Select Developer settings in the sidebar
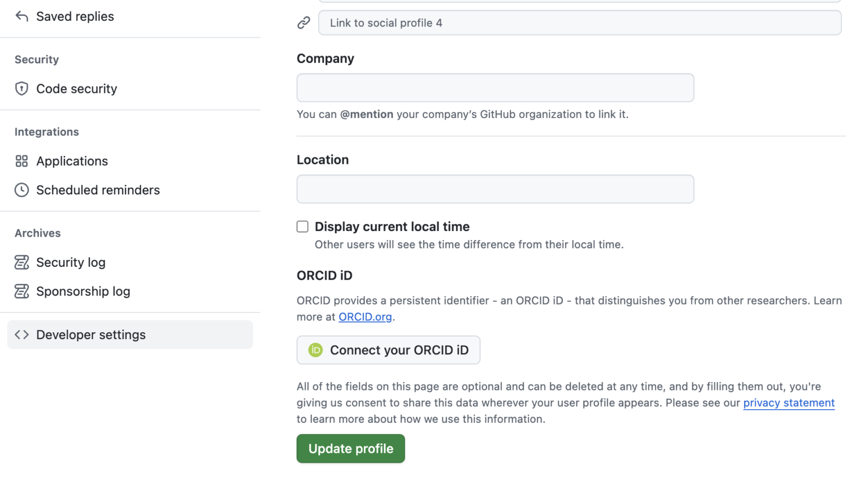 point(91,335)
